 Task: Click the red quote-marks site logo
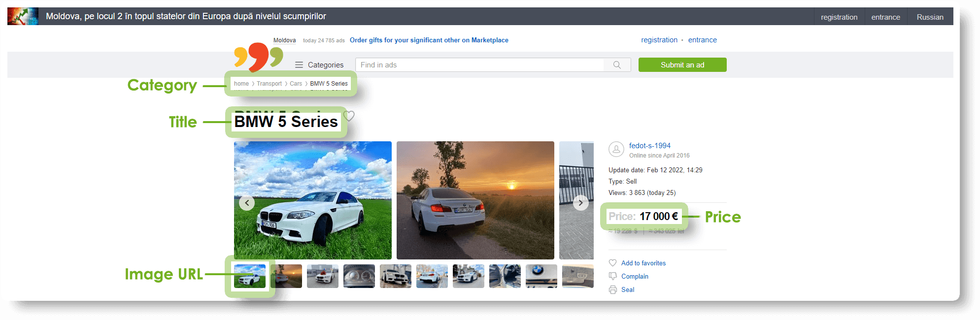(x=258, y=57)
